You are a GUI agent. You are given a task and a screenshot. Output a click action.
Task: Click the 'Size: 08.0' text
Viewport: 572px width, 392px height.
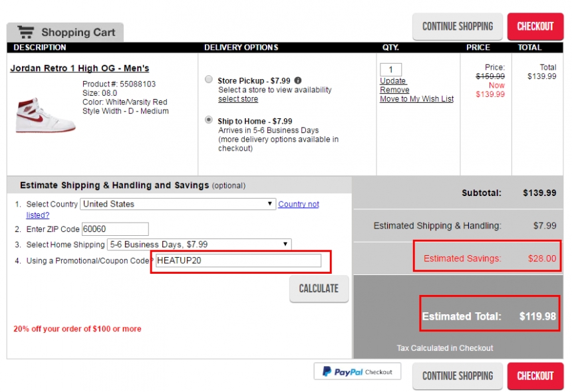(100, 93)
